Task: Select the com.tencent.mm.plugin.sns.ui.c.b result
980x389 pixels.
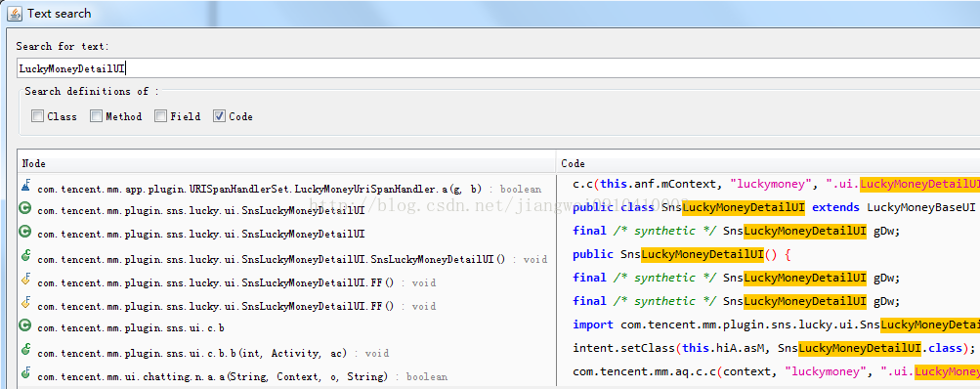Action: point(131,328)
